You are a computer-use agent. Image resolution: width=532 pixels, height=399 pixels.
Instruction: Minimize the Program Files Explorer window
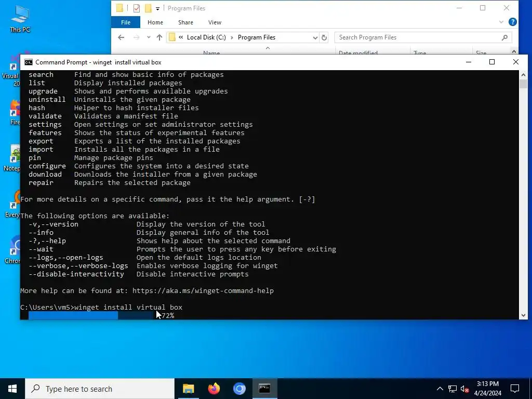click(459, 8)
